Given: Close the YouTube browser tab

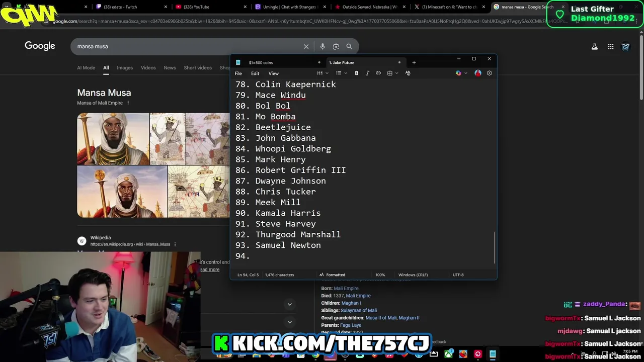Looking at the screenshot, I should tap(246, 7).
